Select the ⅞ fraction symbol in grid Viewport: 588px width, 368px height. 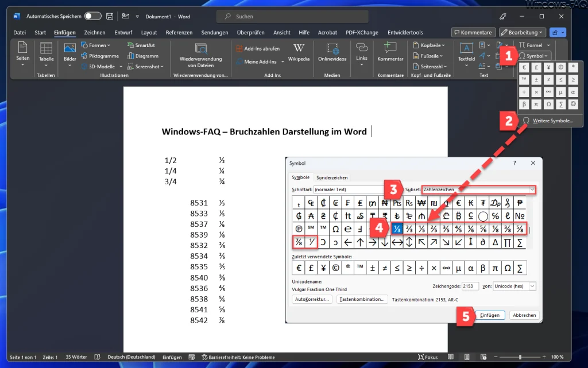click(299, 242)
